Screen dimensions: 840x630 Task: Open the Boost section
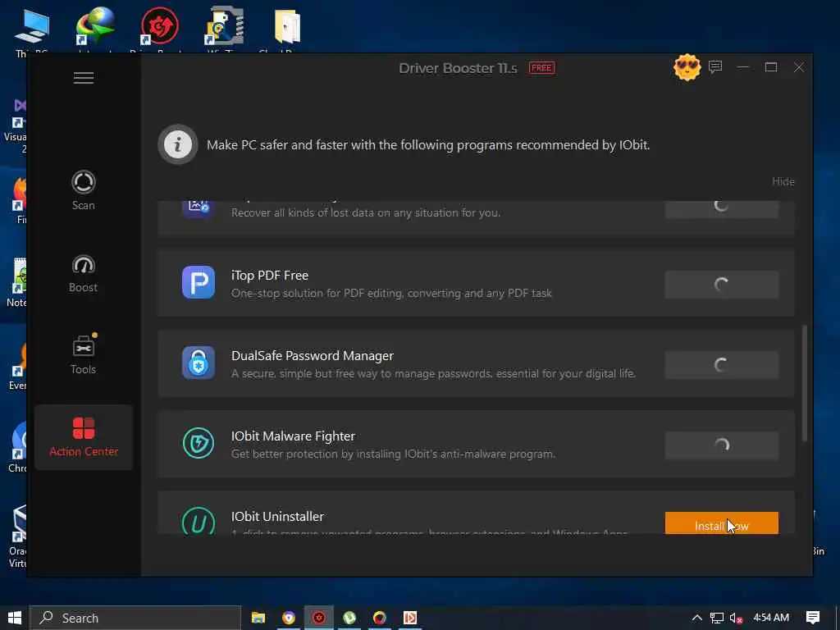pos(83,273)
